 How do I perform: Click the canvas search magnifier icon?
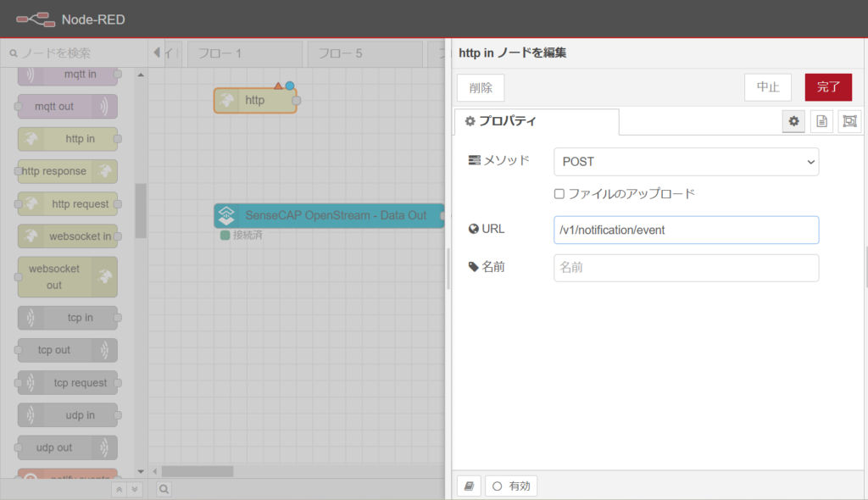tap(164, 489)
